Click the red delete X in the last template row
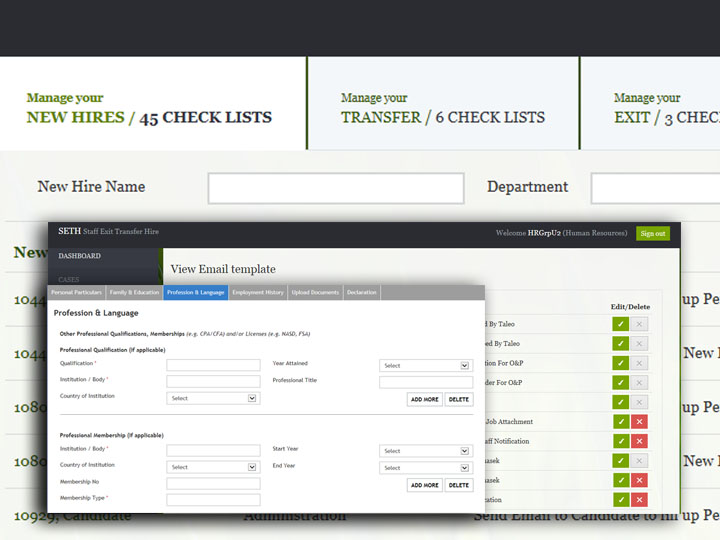This screenshot has width=720, height=540. [x=640, y=500]
